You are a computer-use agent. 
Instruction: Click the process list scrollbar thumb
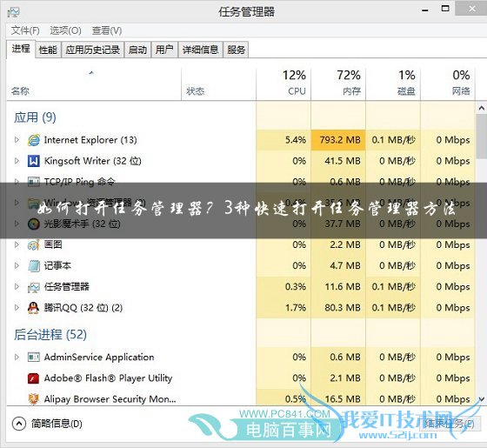coord(481,137)
